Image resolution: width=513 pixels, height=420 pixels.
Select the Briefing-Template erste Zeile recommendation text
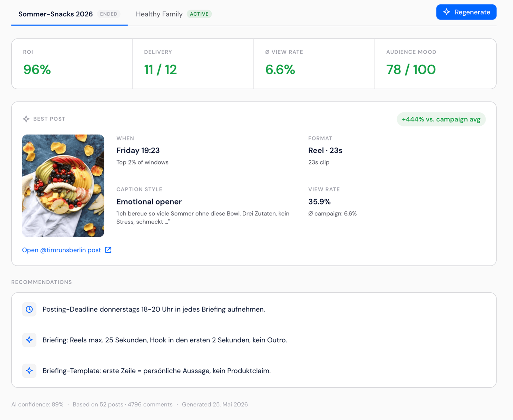coord(156,371)
